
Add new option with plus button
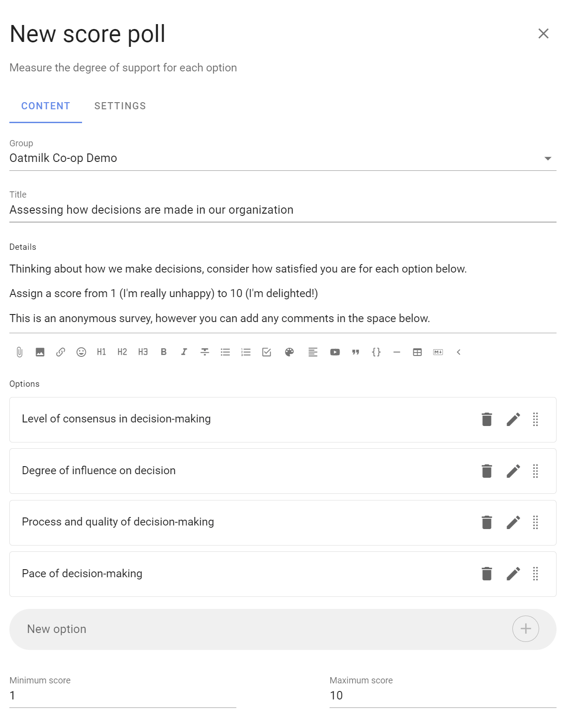click(526, 629)
